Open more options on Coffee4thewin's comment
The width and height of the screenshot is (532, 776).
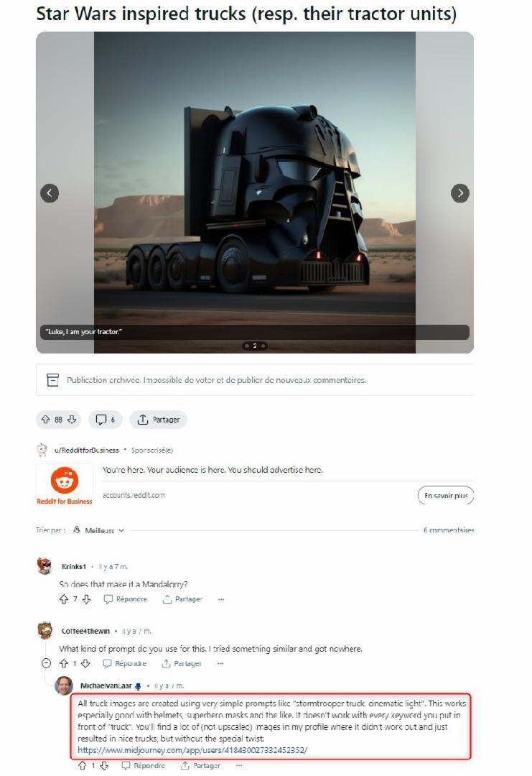pos(220,664)
